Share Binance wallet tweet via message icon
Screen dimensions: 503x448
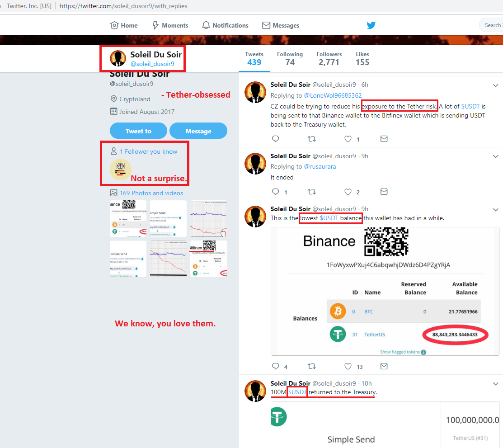point(384,366)
